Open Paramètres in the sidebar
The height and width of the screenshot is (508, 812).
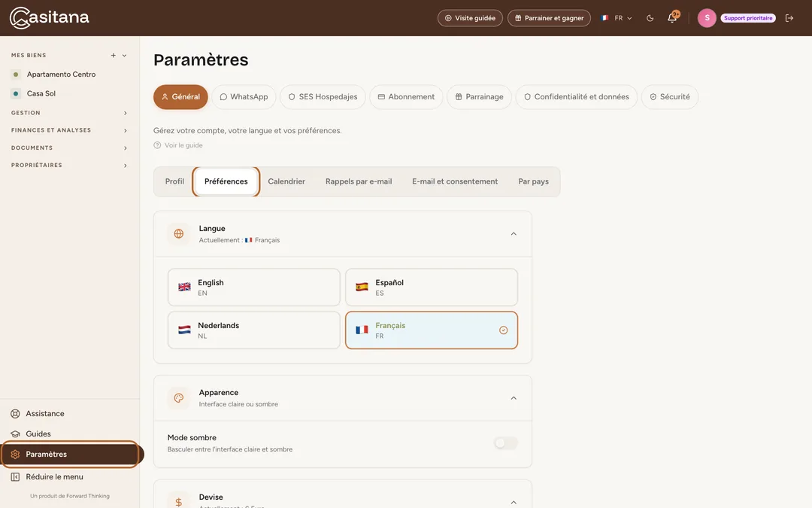click(x=71, y=454)
